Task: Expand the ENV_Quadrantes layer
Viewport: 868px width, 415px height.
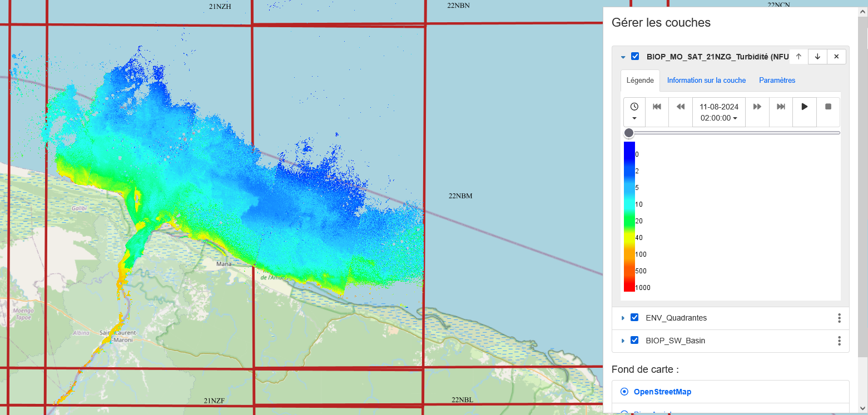Action: tap(623, 318)
